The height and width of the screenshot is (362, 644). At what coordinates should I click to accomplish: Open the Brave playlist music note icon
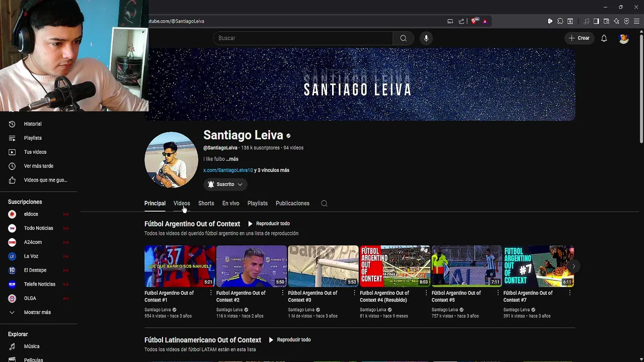click(x=586, y=21)
